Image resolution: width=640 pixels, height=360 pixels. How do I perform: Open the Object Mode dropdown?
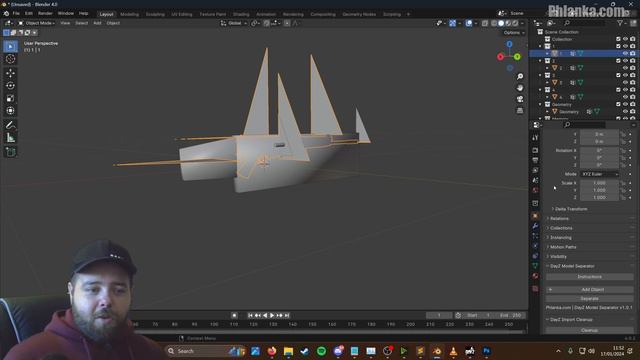coord(37,23)
